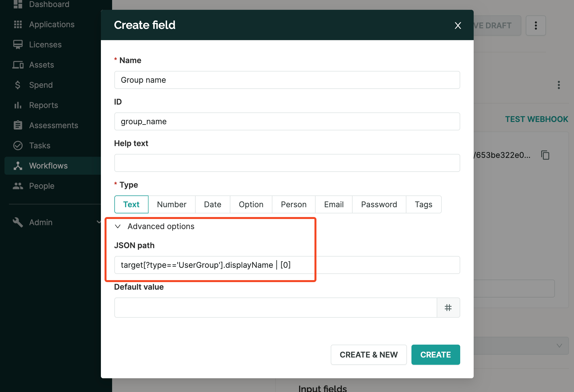
Task: Click the Assessments clipboard icon
Action: pos(18,125)
